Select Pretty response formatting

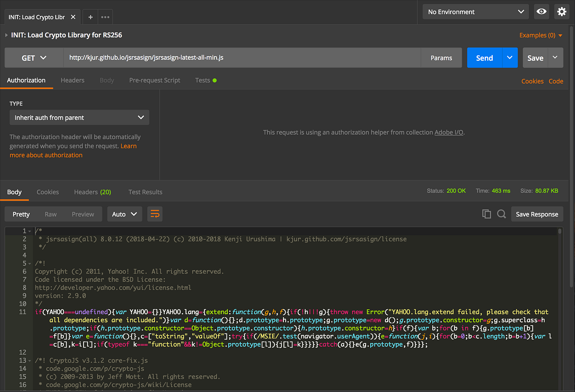click(x=21, y=214)
